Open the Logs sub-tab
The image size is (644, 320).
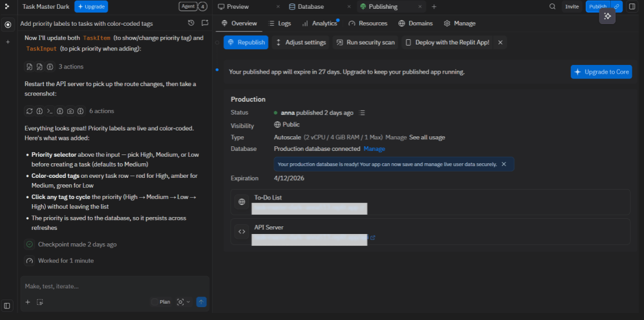coord(279,23)
